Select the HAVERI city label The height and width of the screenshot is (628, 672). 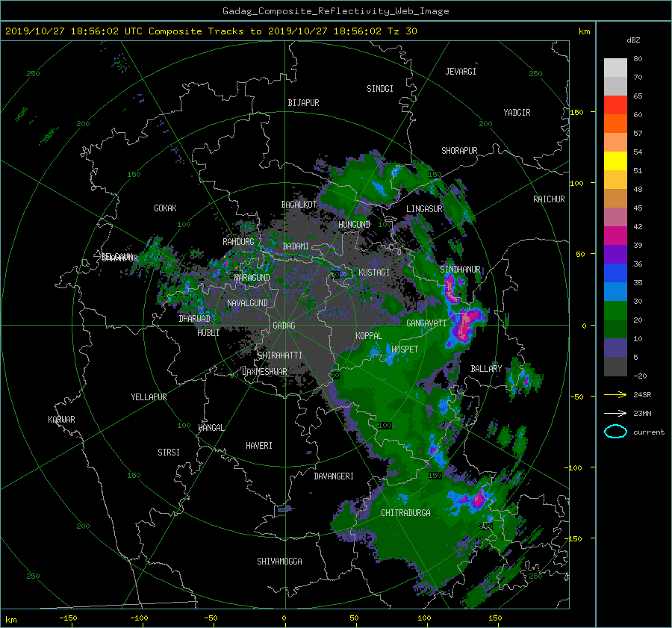tap(259, 446)
